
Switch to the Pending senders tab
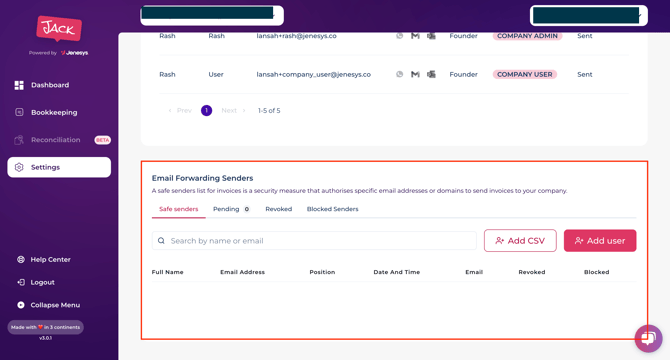[x=231, y=209]
